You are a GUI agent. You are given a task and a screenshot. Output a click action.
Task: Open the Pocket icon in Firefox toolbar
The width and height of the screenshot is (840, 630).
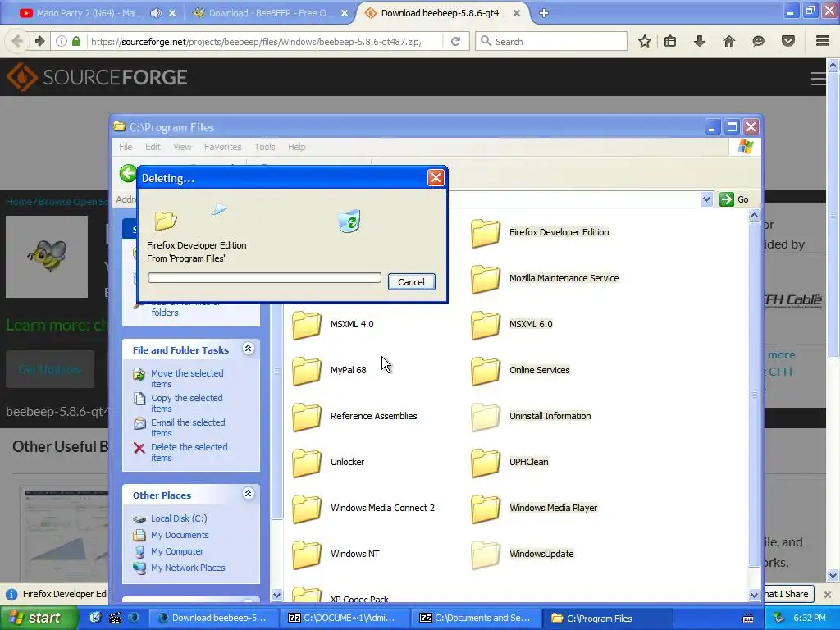(787, 41)
